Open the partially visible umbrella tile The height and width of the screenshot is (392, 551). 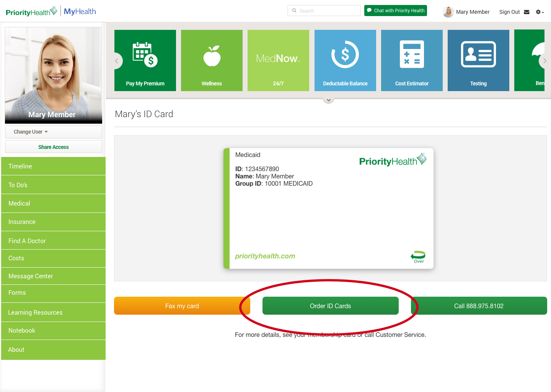pyautogui.click(x=529, y=60)
